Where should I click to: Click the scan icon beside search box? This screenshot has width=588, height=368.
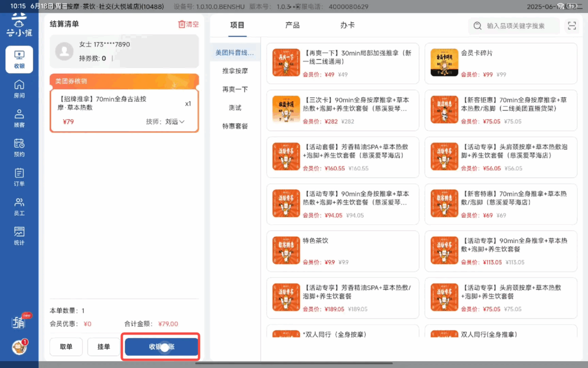click(x=572, y=25)
